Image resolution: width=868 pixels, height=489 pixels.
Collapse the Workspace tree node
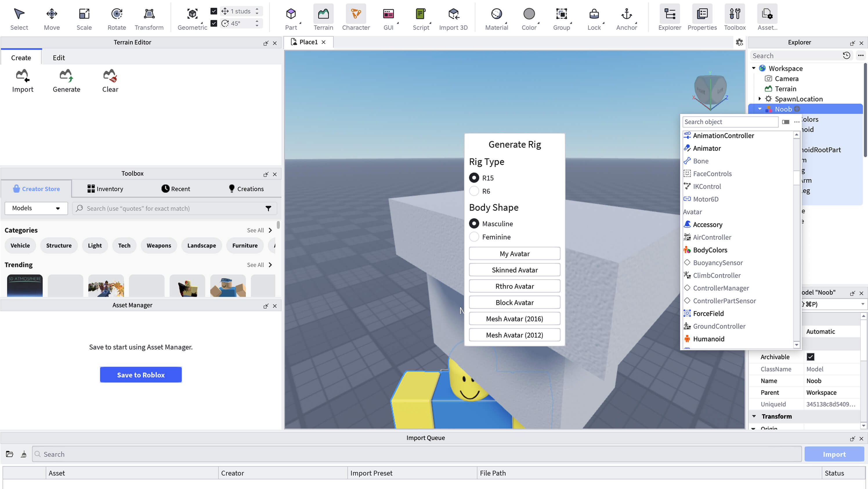point(754,68)
